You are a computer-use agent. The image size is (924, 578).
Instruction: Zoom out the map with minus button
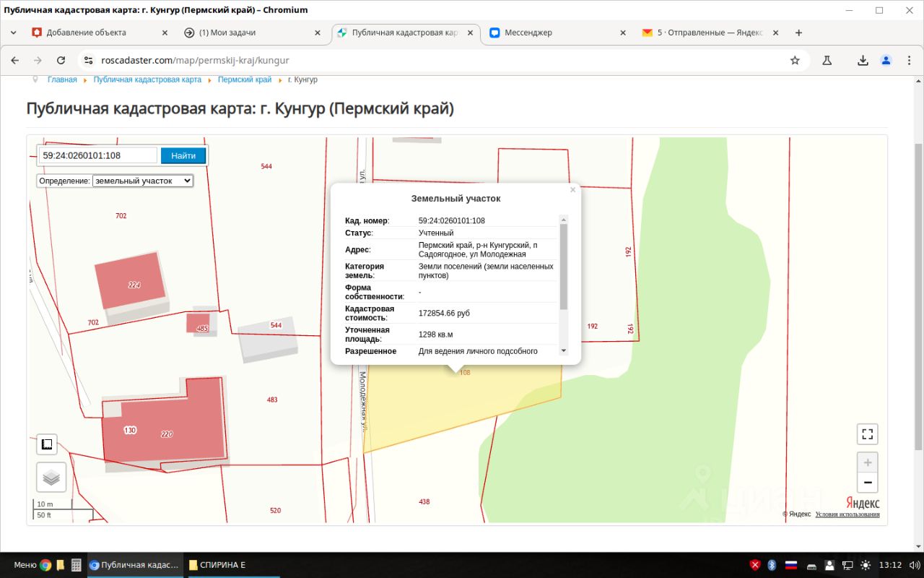[x=868, y=483]
